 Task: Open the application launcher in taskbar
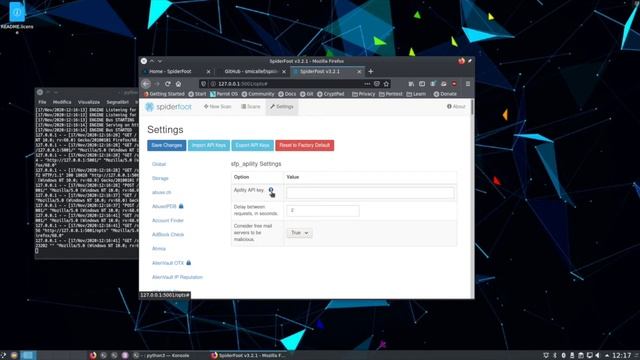[3, 355]
